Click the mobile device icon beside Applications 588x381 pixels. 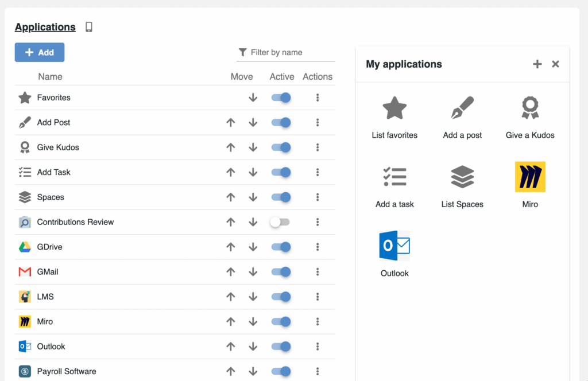[89, 27]
